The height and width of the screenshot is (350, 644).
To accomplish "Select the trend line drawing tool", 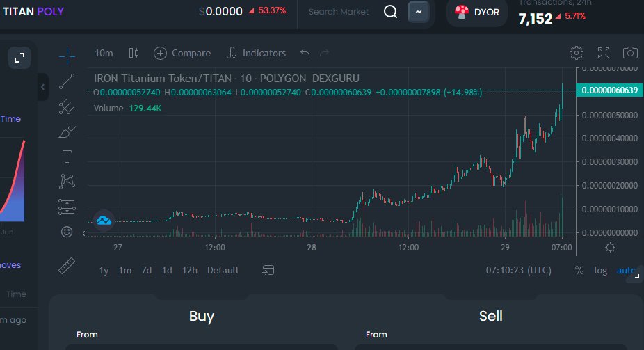I will [x=67, y=81].
